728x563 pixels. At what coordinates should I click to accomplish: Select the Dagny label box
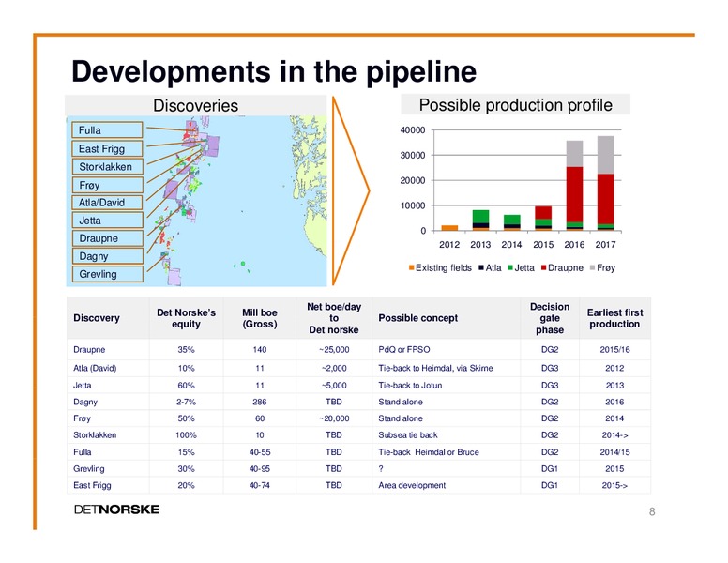click(107, 256)
